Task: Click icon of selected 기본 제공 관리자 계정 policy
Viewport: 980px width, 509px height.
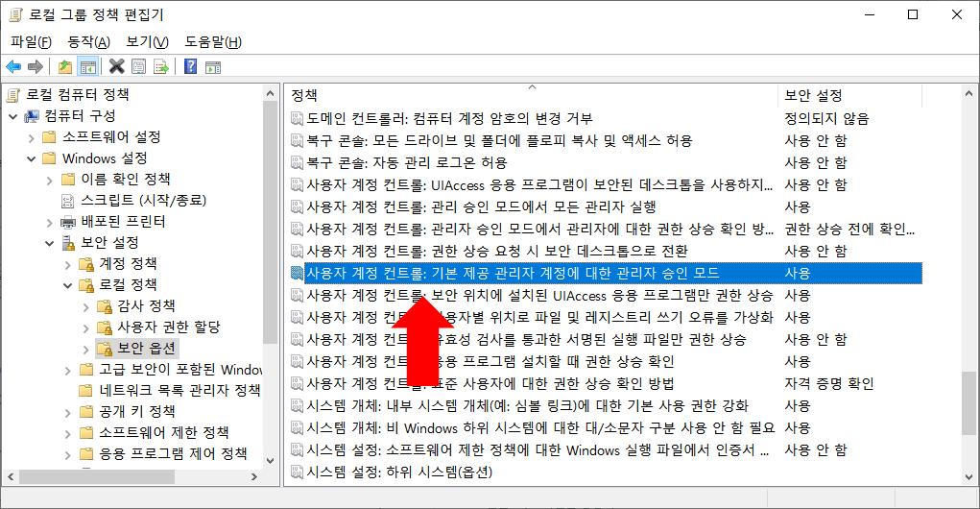Action: pyautogui.click(x=297, y=274)
